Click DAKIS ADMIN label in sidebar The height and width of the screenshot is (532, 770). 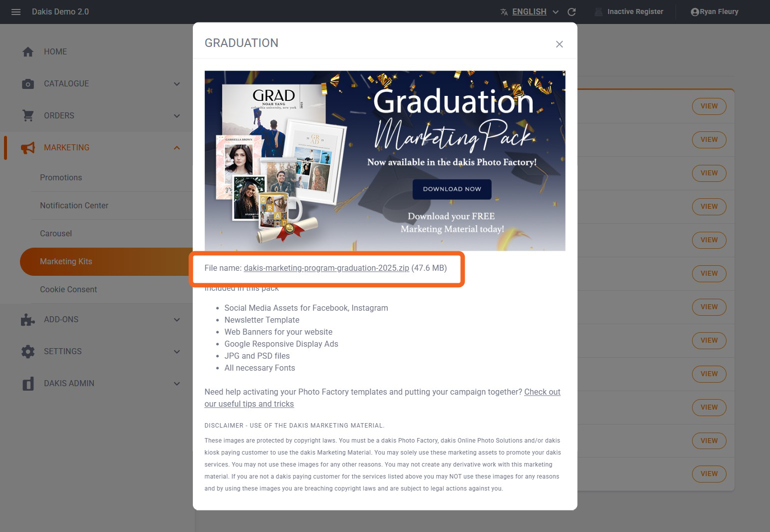(69, 383)
